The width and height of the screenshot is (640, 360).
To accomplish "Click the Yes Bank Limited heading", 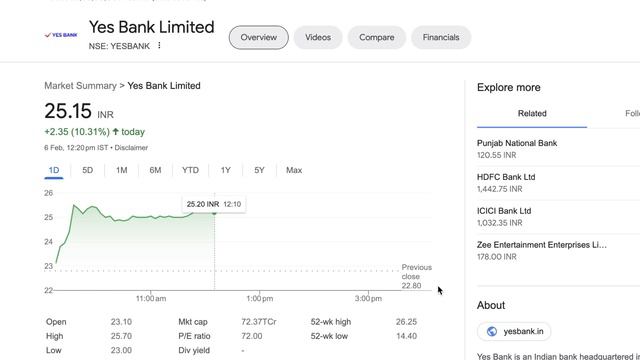I will tap(151, 27).
